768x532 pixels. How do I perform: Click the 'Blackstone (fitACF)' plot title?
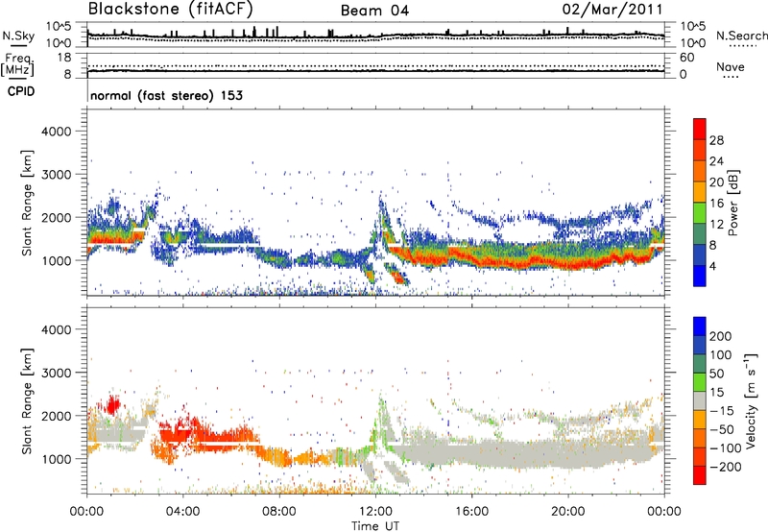[x=171, y=10]
